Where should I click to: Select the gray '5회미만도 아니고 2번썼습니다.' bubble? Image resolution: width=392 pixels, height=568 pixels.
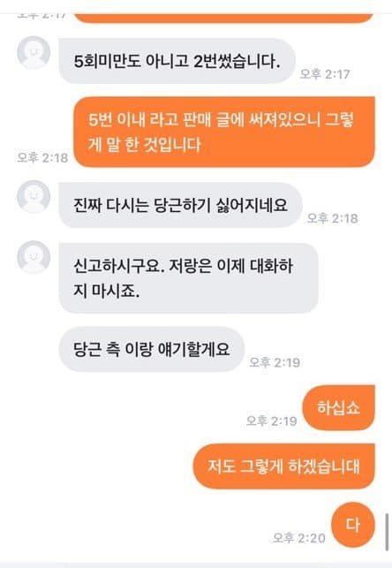pyautogui.click(x=177, y=61)
